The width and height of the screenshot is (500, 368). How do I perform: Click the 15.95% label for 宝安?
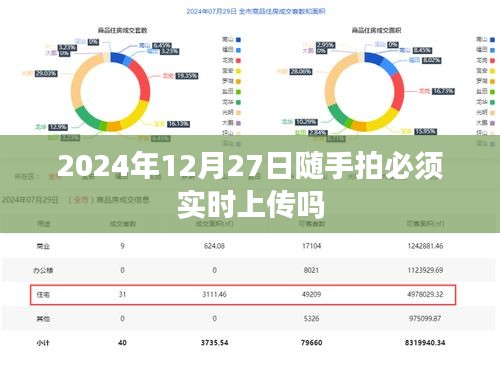click(x=425, y=131)
